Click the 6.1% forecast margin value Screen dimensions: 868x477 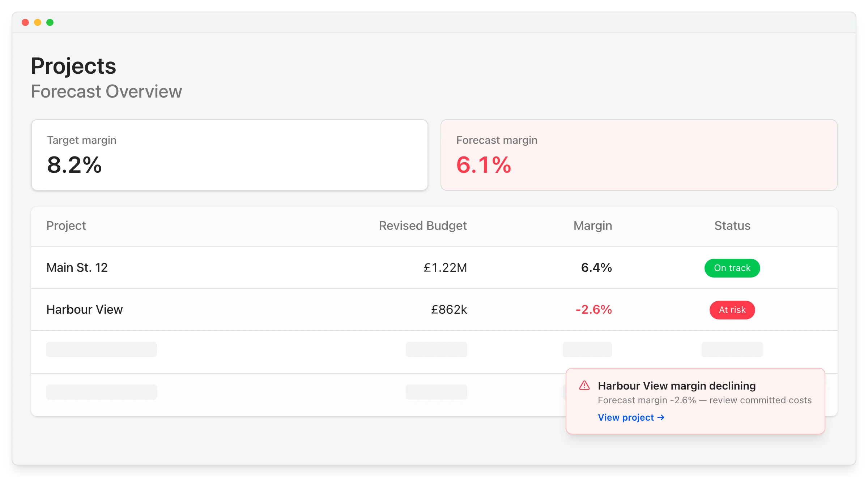484,165
